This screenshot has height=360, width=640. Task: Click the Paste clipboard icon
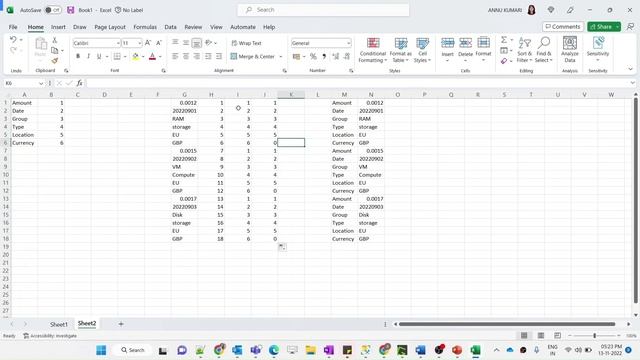(40, 44)
